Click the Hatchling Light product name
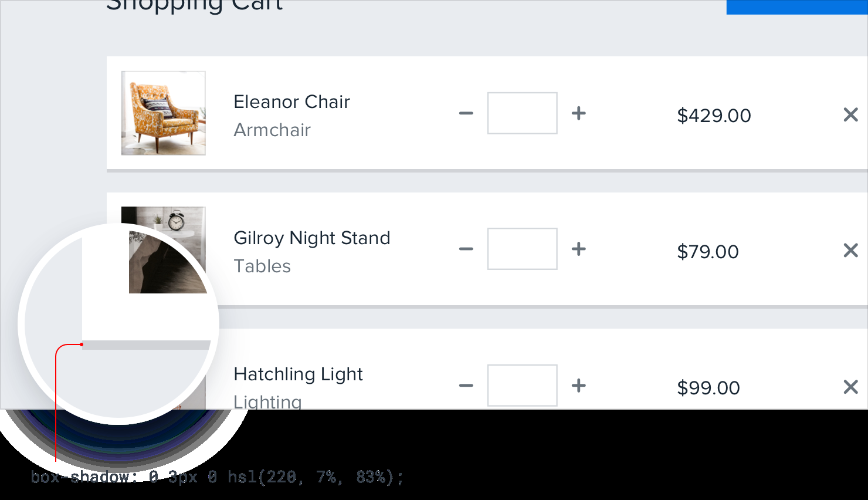Screen dimensions: 868x500 298,374
